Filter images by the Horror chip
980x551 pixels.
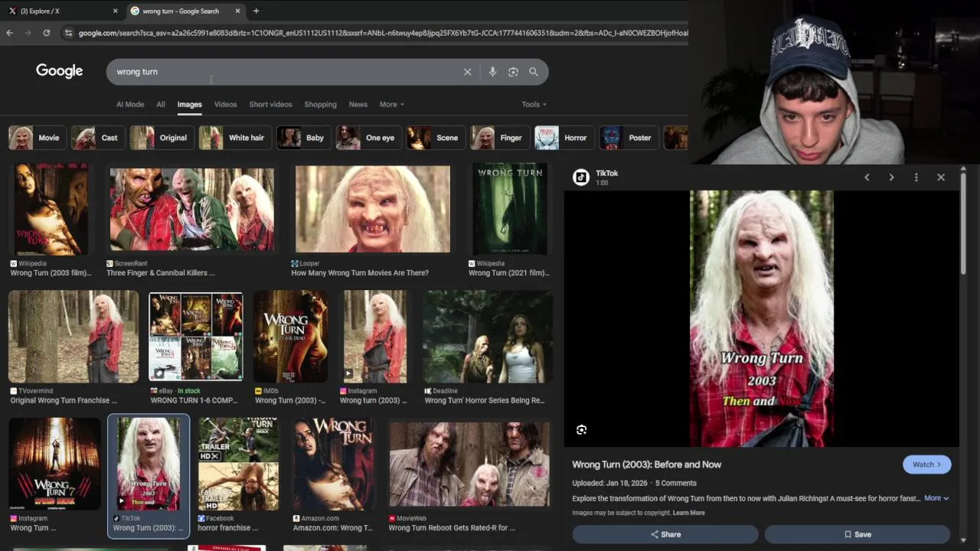[x=563, y=138]
